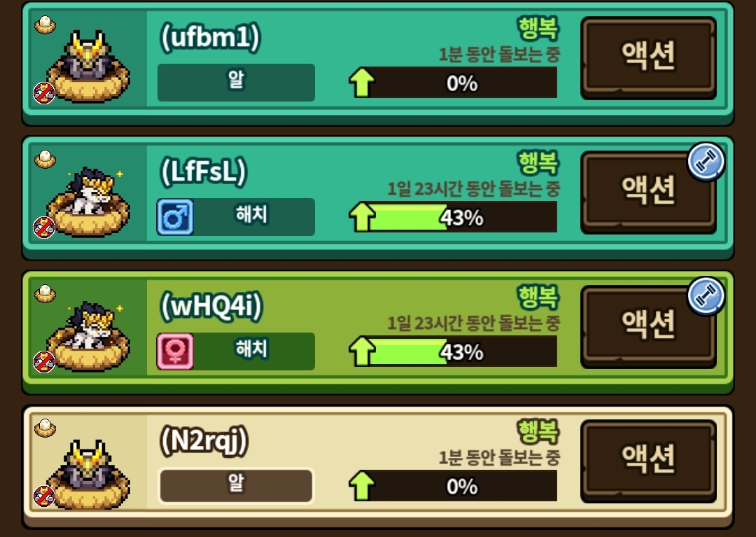Click the female gender icon for wHQ4i
Screen dimensions: 756x537
tap(175, 351)
